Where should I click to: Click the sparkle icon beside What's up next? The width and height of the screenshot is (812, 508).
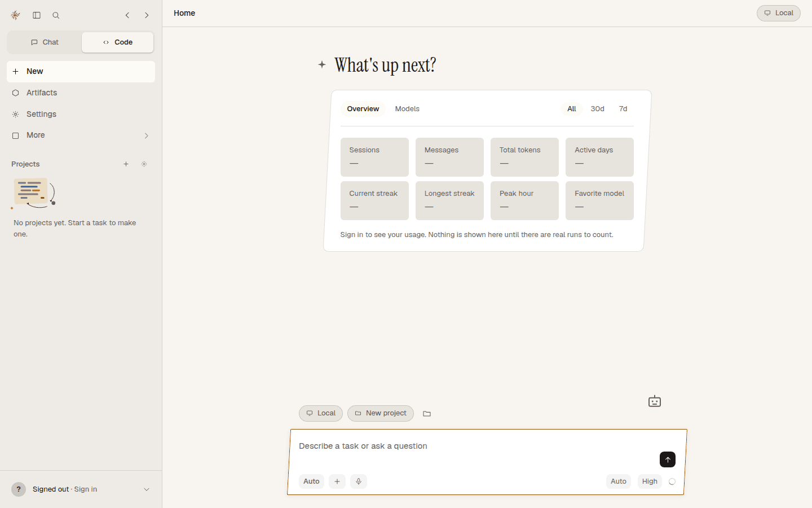tap(322, 65)
